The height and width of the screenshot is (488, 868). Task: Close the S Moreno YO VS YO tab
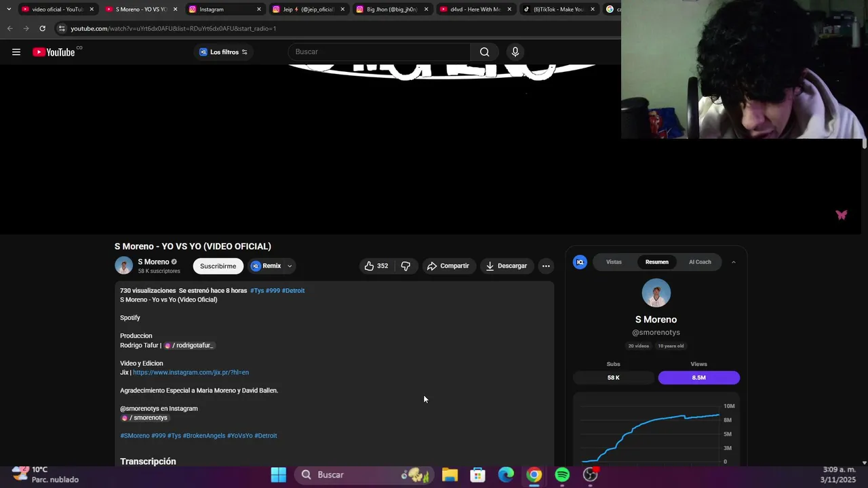pos(175,9)
